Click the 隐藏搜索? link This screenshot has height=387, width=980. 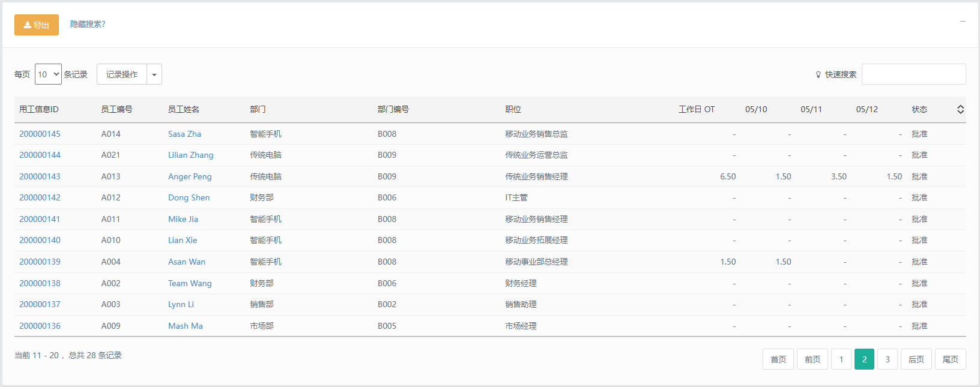point(88,24)
